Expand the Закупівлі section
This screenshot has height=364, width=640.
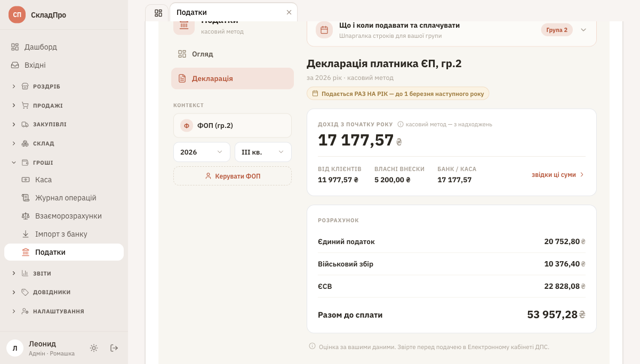(x=64, y=124)
